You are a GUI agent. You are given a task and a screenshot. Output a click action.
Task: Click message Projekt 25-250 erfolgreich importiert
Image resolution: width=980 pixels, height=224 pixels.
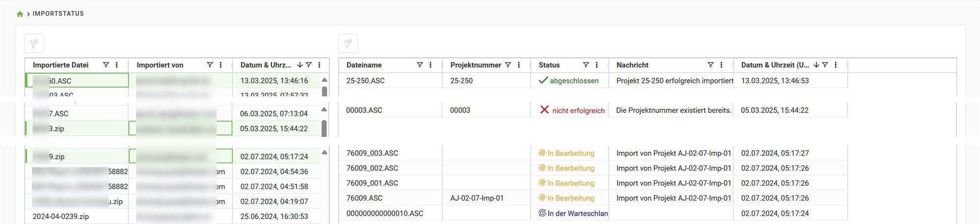point(675,80)
